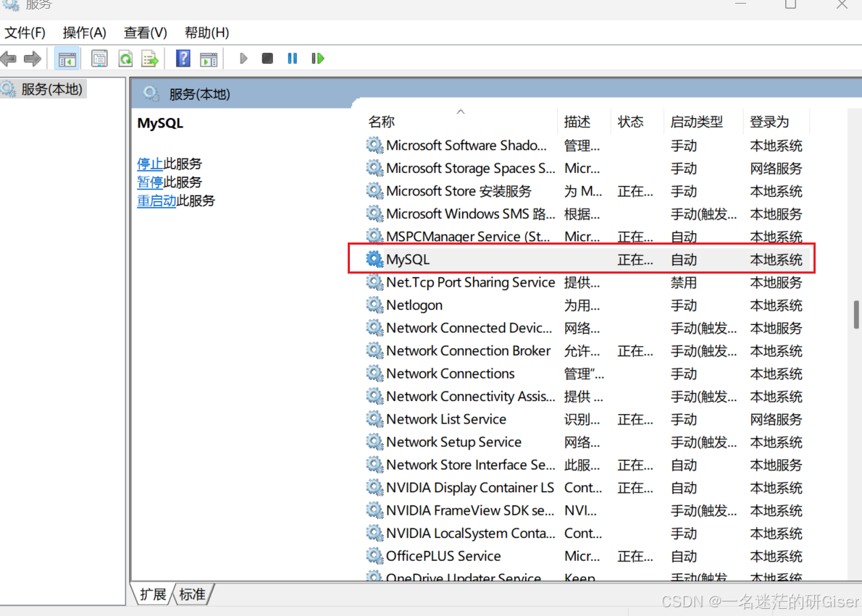The image size is (862, 616).
Task: Click the Restart service icon
Action: point(318,58)
